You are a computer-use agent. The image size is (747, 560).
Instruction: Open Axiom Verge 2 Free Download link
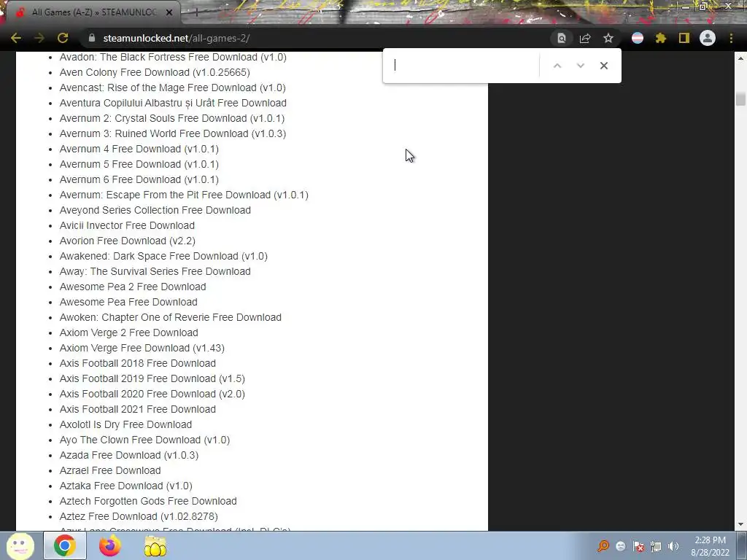pos(129,332)
